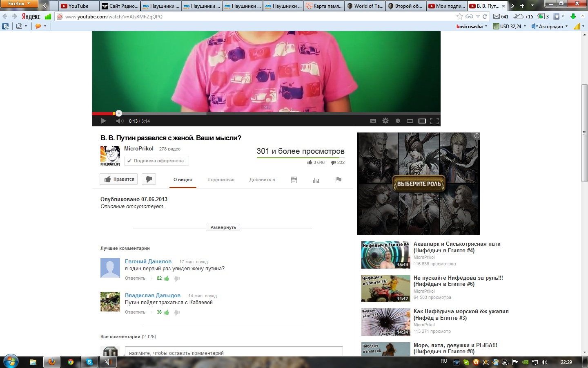Expand description with the Развернуть button
This screenshot has width=588, height=368.
pos(223,227)
